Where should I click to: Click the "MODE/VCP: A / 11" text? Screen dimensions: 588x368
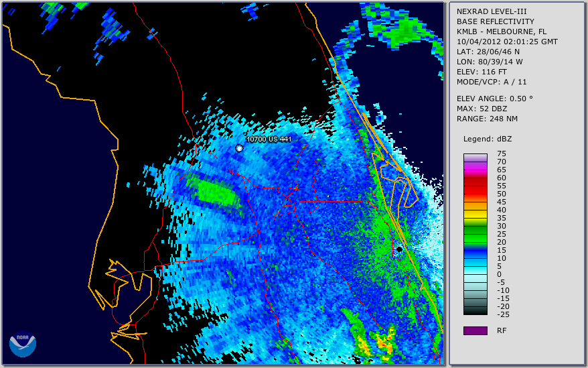pyautogui.click(x=492, y=82)
